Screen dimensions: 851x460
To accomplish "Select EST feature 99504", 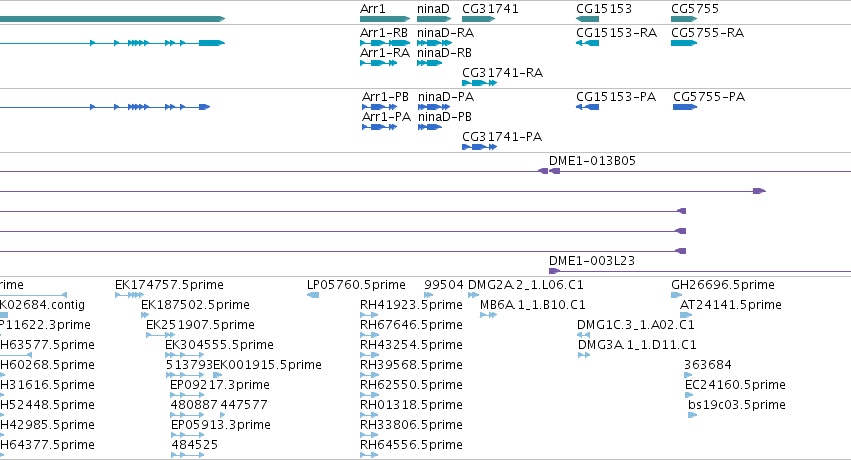I will tap(443, 285).
